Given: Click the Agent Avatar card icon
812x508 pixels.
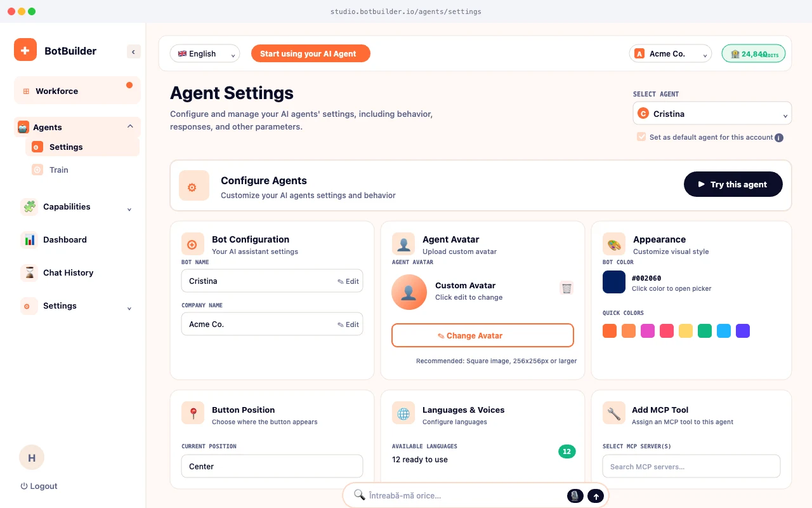Looking at the screenshot, I should tap(403, 244).
